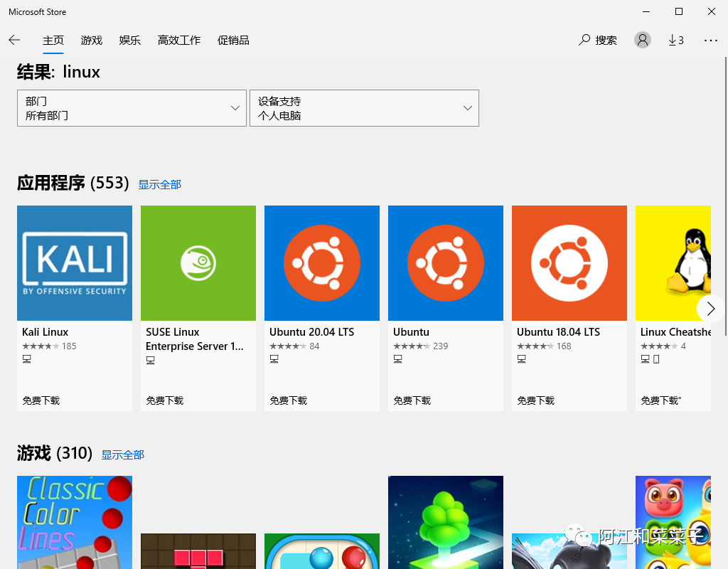Image resolution: width=728 pixels, height=569 pixels.
Task: Click 免费下载 under Ubuntu 18.04 LTS
Action: tap(536, 400)
